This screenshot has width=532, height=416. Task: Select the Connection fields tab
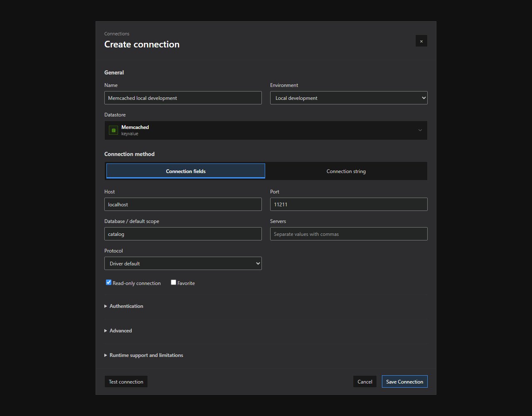click(x=186, y=171)
